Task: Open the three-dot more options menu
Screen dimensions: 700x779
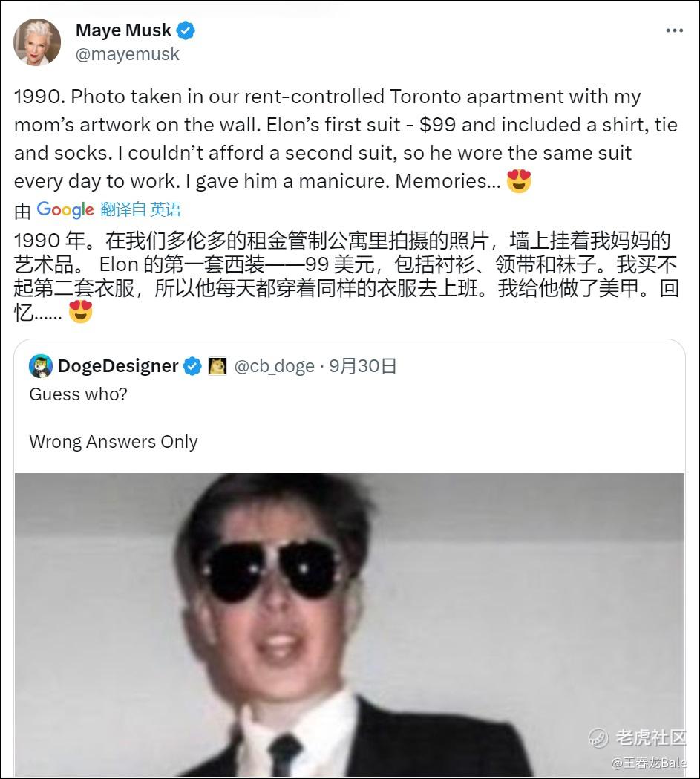Action: coord(674,30)
